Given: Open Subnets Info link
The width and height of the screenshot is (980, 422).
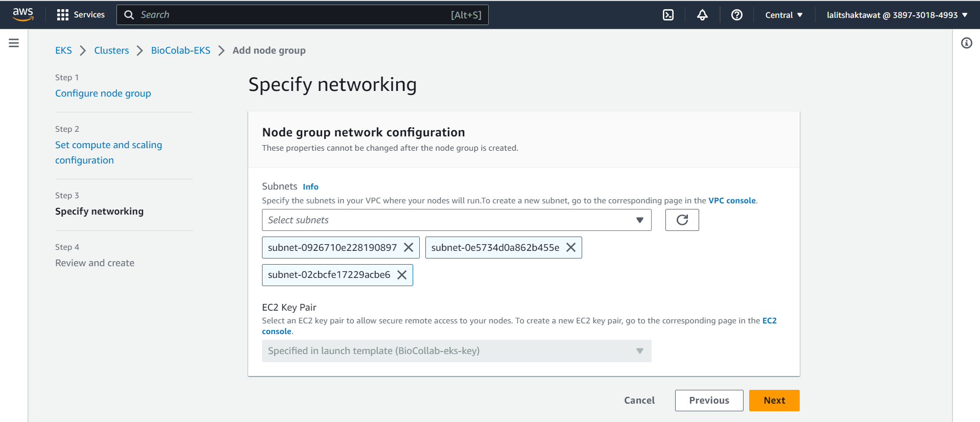Looking at the screenshot, I should click(310, 186).
